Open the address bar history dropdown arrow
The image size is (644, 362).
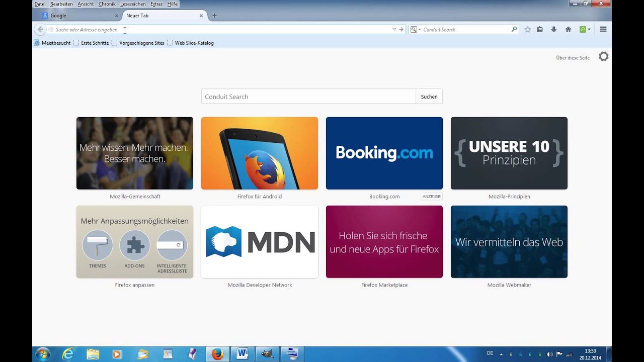(x=394, y=30)
